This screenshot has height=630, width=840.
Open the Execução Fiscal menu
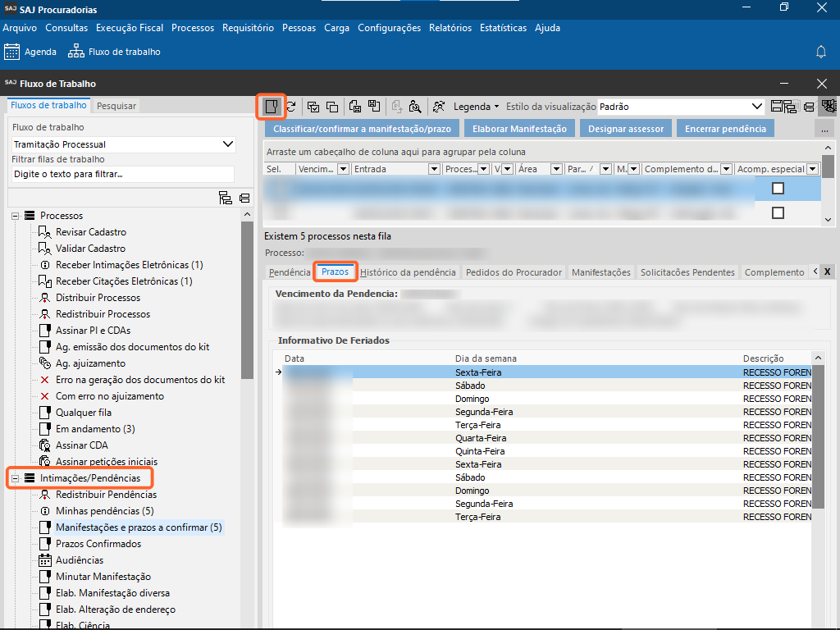(130, 28)
